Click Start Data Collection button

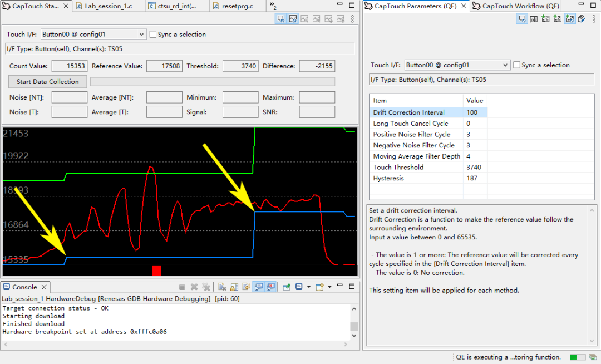click(x=48, y=82)
